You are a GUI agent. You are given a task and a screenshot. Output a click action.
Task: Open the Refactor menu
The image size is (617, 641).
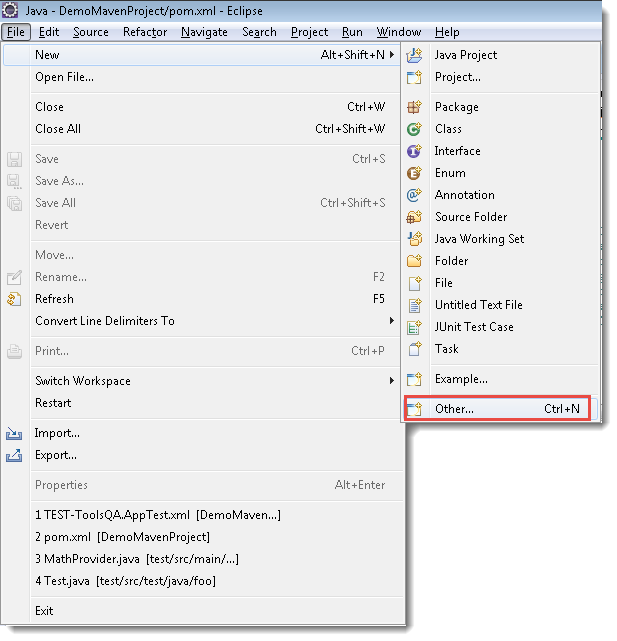point(146,32)
